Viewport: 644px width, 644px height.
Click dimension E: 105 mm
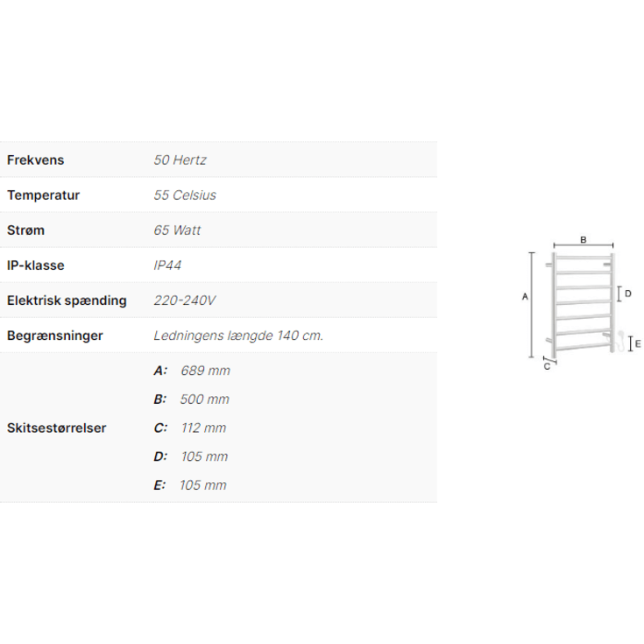[x=190, y=485]
